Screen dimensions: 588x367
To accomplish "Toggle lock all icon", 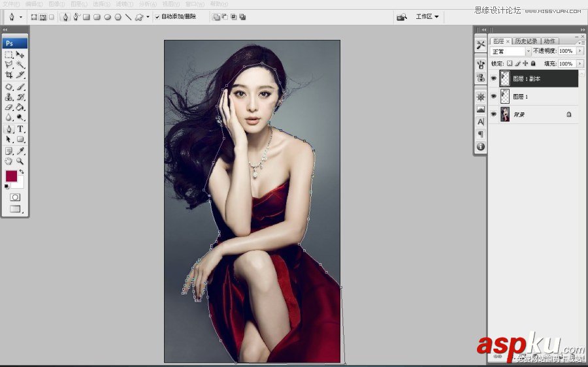I will (x=533, y=63).
